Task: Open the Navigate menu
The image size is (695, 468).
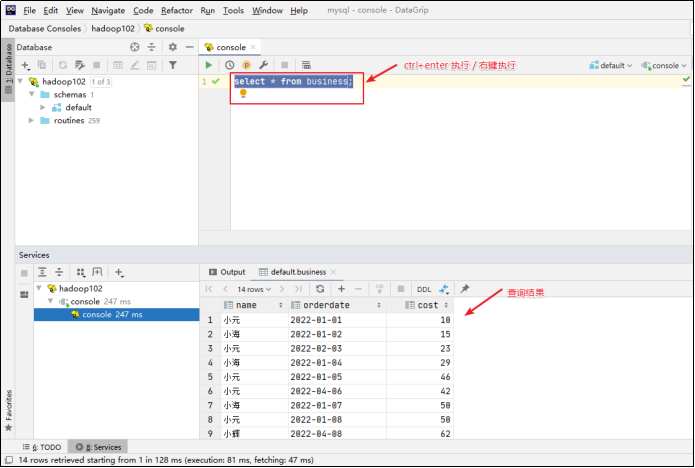Action: coord(108,10)
